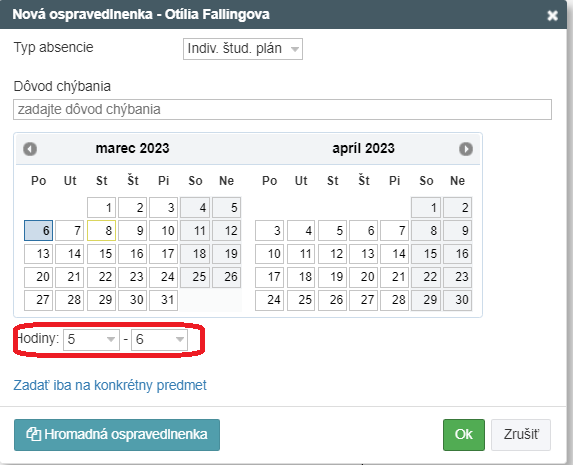The image size is (573, 465).
Task: Select 20 March 2023 in calendar
Action: (x=39, y=277)
